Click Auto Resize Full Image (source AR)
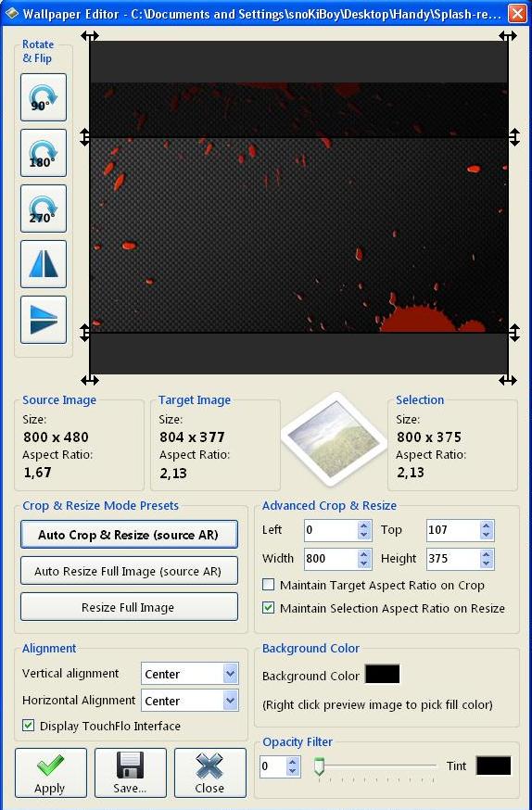The image size is (532, 810). tap(129, 571)
